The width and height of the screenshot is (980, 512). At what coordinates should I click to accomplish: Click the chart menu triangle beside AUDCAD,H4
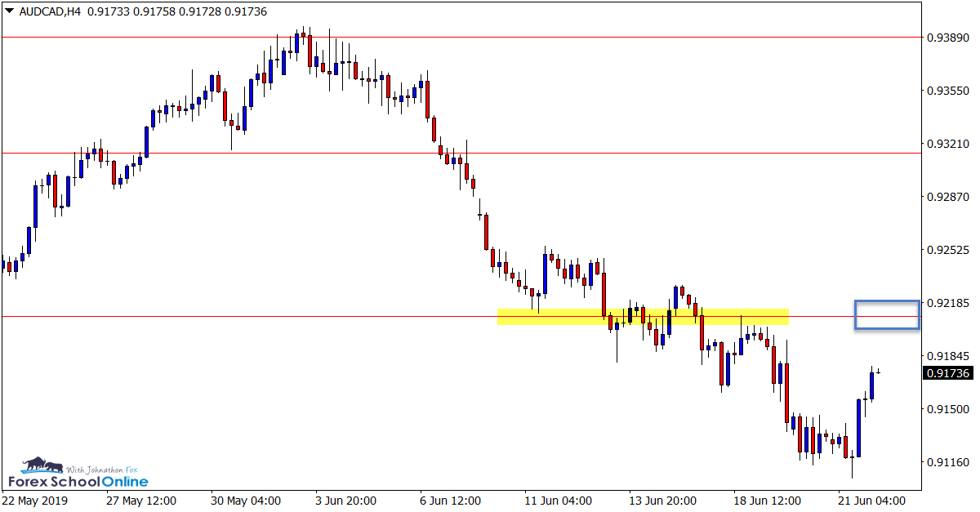(9, 12)
